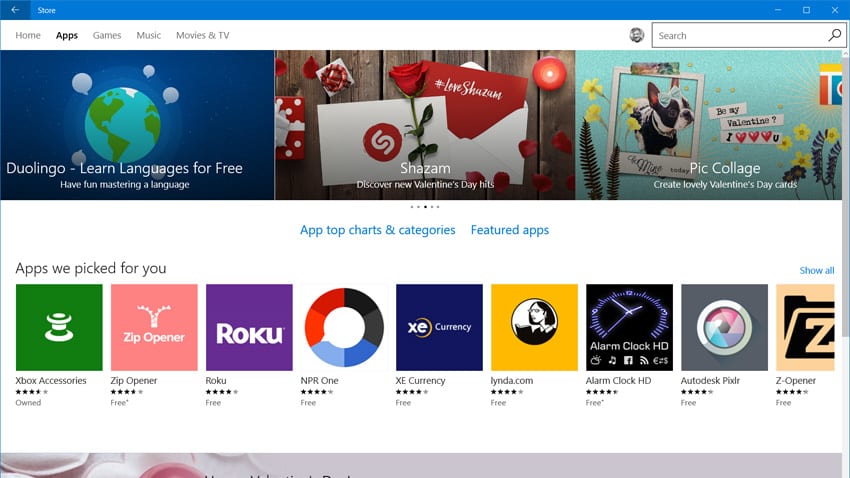The width and height of the screenshot is (850, 478).
Task: Click the search magnifier icon
Action: pyautogui.click(x=834, y=35)
